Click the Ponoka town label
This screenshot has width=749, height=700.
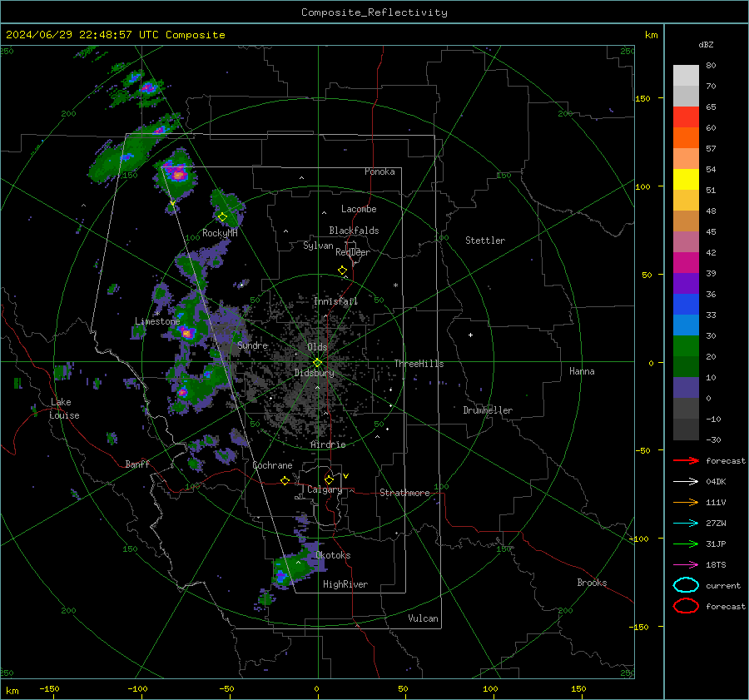(x=379, y=171)
